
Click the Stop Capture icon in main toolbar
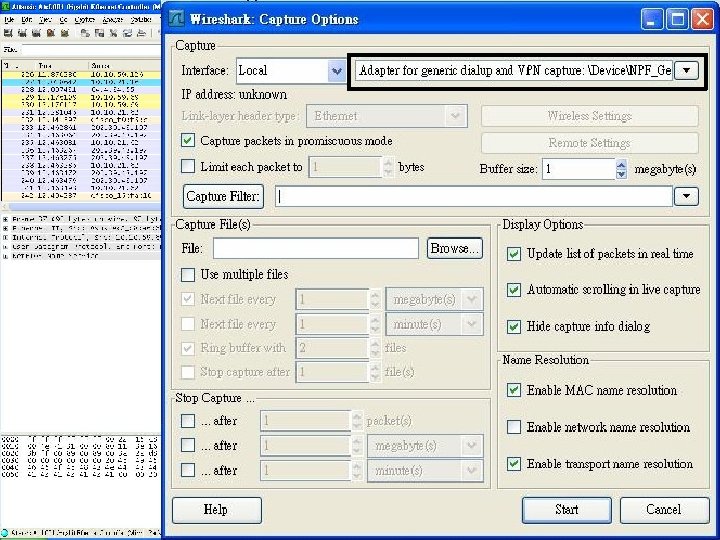(51, 33)
